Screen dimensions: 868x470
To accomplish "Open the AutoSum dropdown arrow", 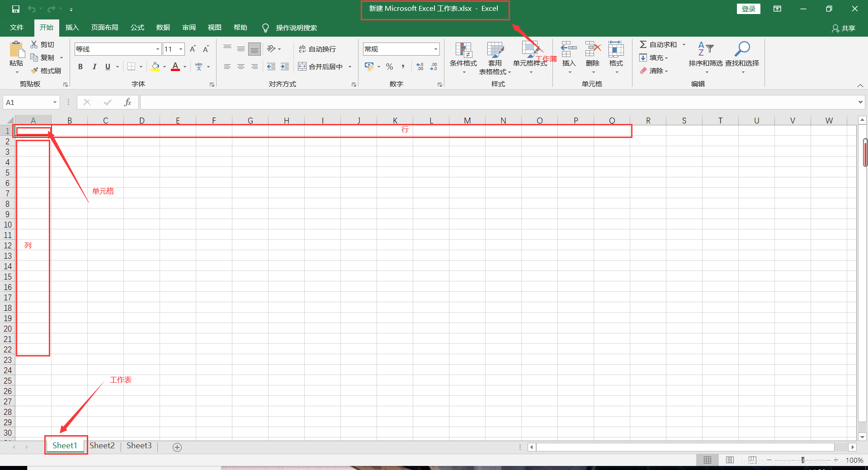I will coord(684,44).
